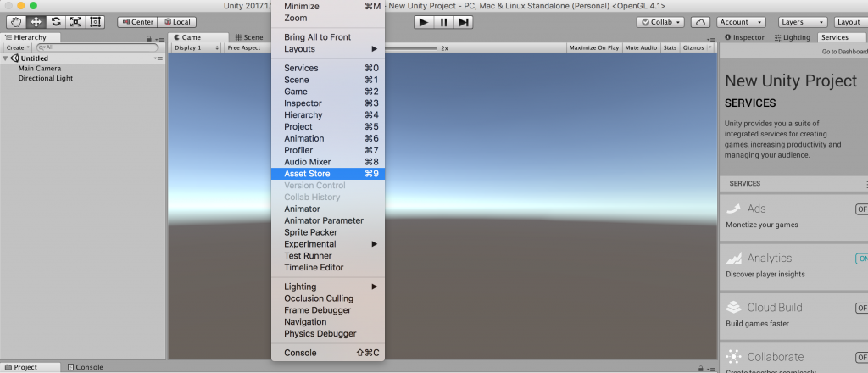The width and height of the screenshot is (868, 373).
Task: Choose Frame Debugger menu item
Action: point(328,310)
